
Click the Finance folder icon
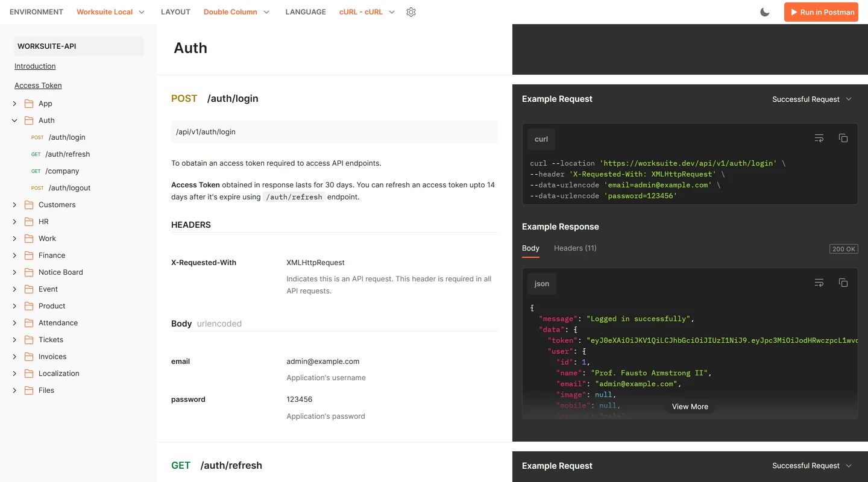click(x=29, y=255)
